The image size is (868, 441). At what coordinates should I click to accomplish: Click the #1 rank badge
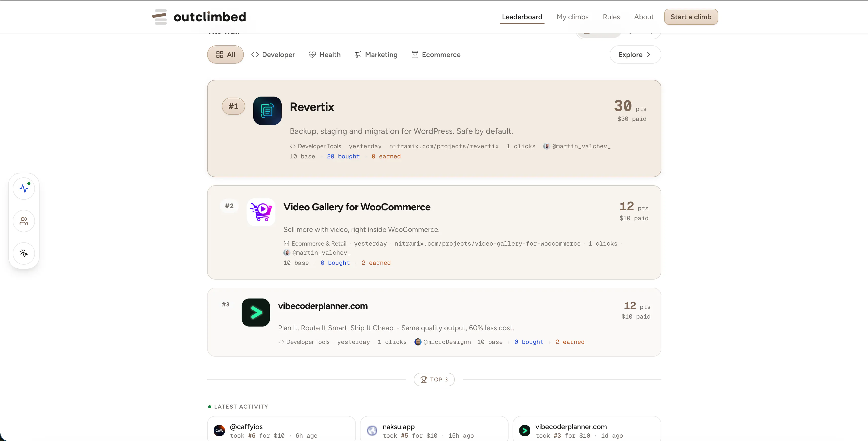pos(233,106)
